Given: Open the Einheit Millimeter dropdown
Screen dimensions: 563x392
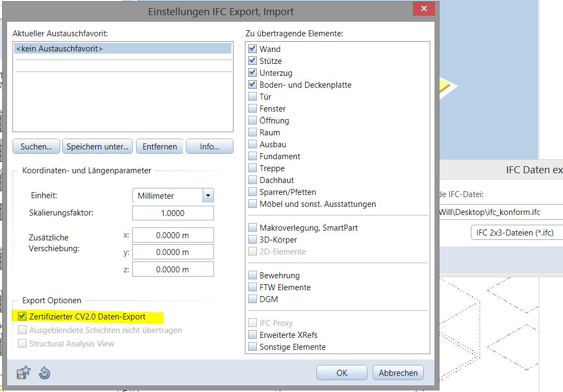Looking at the screenshot, I should click(208, 196).
